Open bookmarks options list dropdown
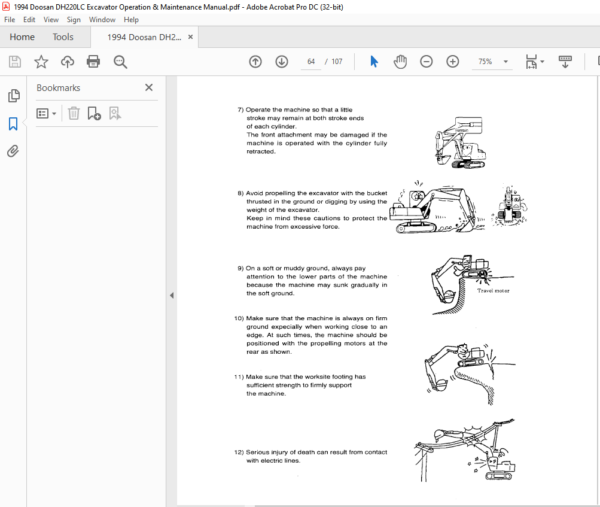The image size is (600, 507). coord(46,113)
